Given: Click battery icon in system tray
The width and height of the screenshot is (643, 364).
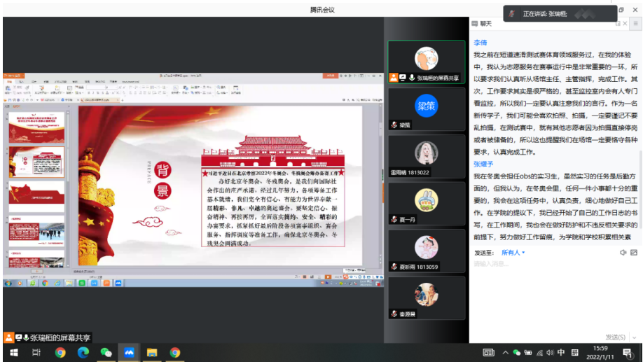Looking at the screenshot, I should [527, 353].
